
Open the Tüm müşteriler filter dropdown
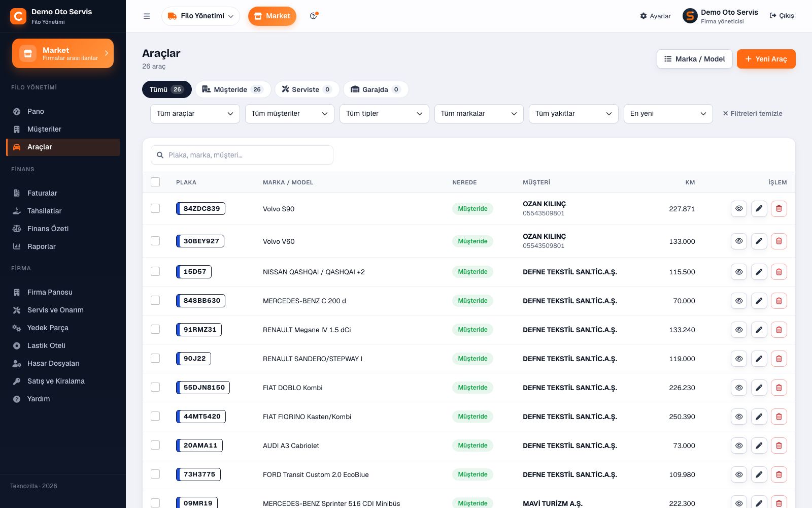(x=290, y=114)
